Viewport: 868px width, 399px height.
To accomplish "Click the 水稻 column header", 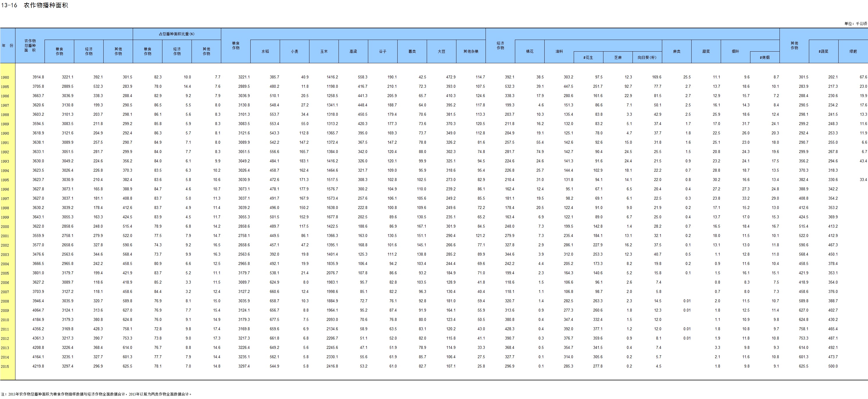I will tap(265, 51).
